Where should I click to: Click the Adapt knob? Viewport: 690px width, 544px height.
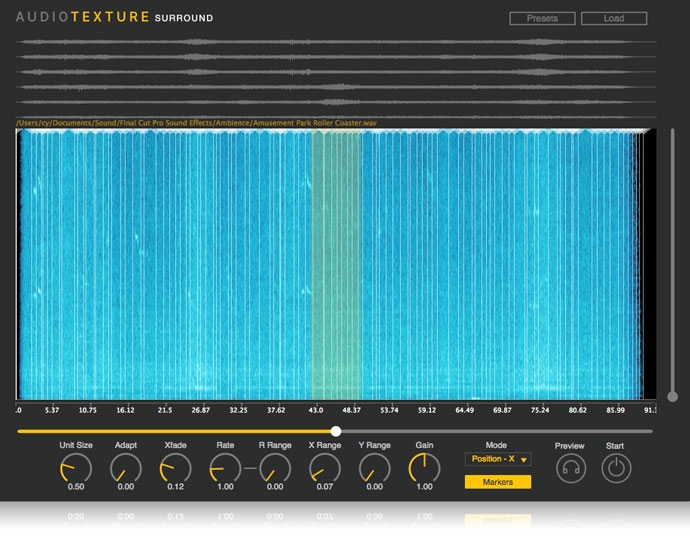pyautogui.click(x=126, y=467)
